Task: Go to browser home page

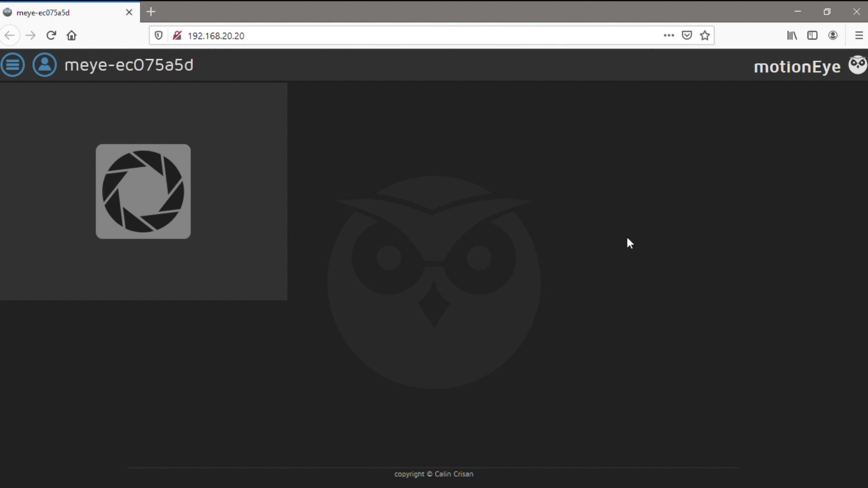Action: coord(71,35)
